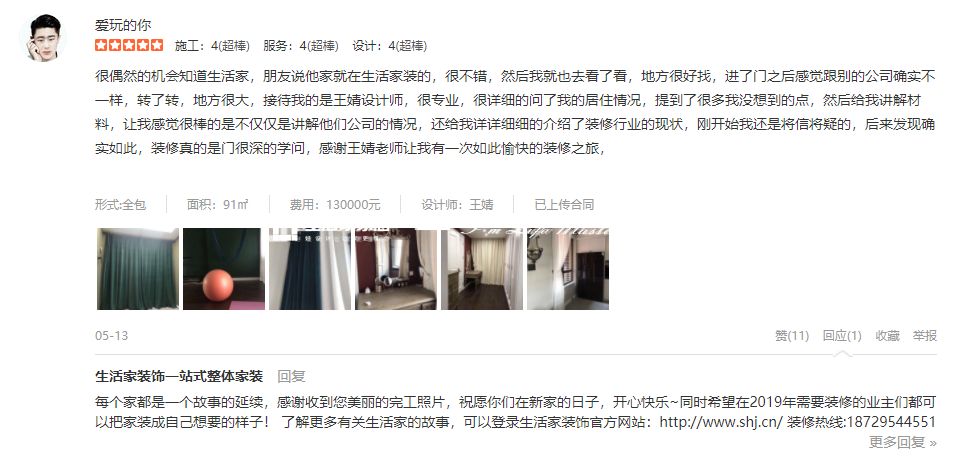Click the reviewer's profile avatar
Screen dimensions: 965x459
click(42, 38)
